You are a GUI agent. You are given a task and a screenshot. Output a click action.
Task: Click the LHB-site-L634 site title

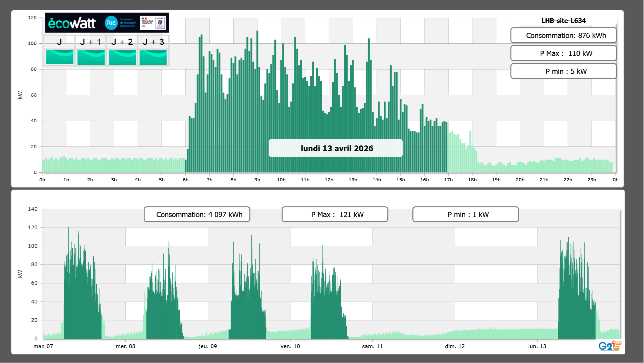[563, 21]
